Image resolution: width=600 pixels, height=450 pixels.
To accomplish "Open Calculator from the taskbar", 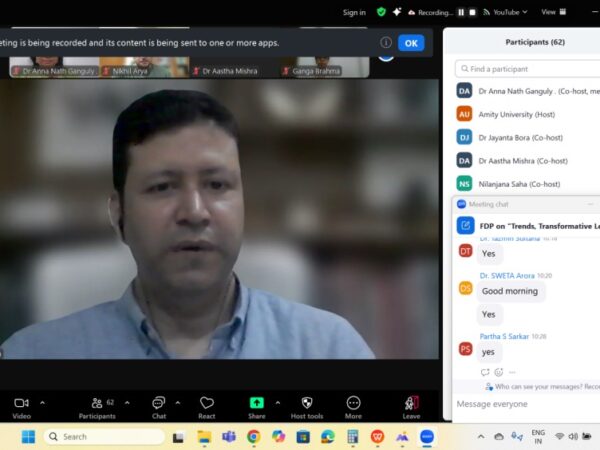I will pos(352,437).
